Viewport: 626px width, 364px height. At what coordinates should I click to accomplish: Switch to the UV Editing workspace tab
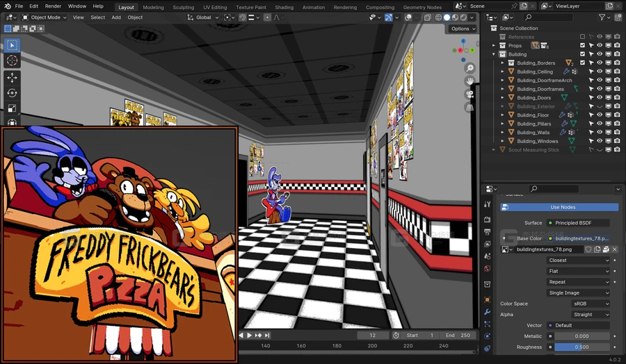[x=215, y=7]
